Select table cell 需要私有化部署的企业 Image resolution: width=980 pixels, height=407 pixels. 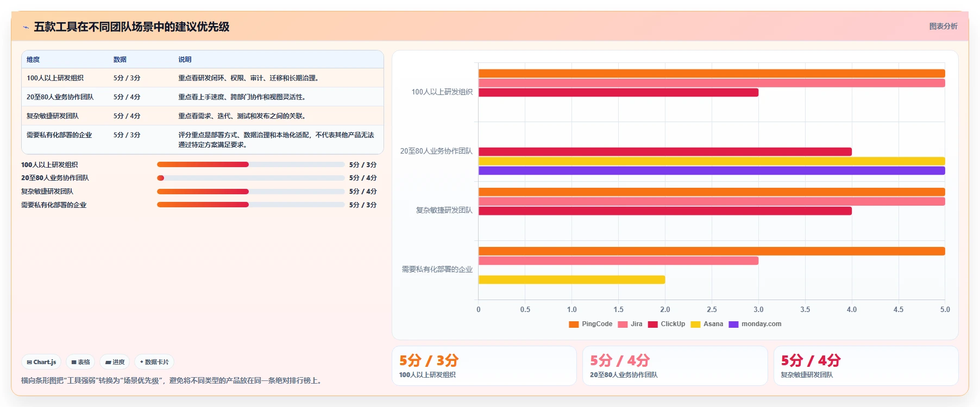coord(59,135)
